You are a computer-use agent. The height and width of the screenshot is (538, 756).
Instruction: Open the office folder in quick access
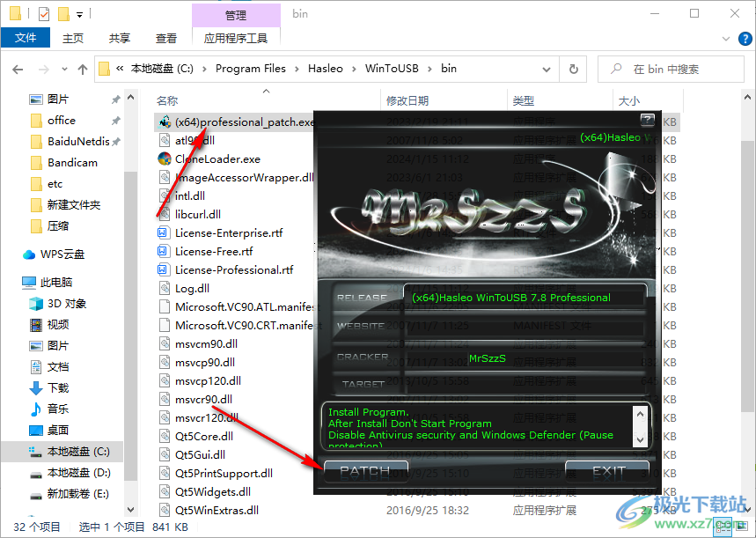coord(62,120)
